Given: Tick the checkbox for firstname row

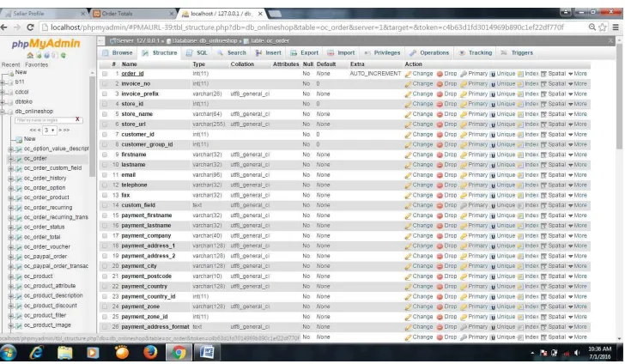Looking at the screenshot, I should coord(105,155).
